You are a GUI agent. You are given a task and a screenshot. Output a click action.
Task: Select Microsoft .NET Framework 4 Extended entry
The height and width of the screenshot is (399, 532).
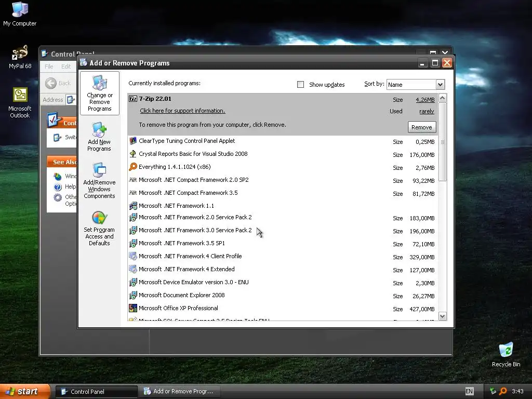click(282, 270)
